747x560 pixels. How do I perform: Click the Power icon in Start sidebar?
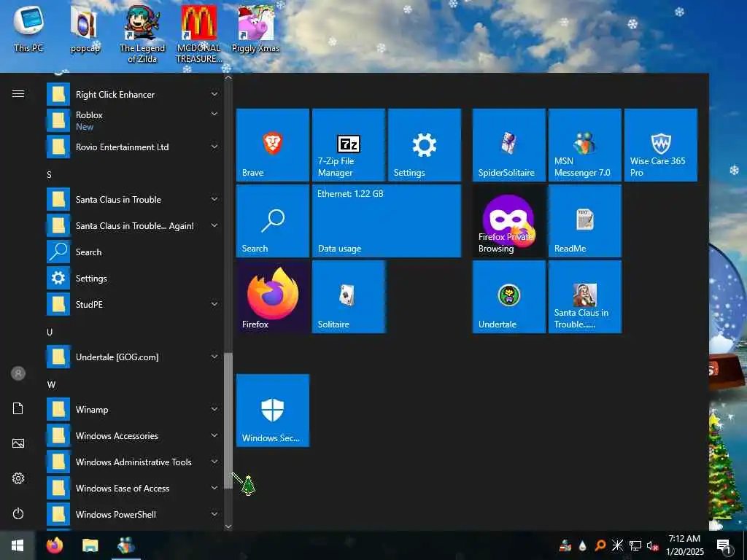[x=18, y=513]
